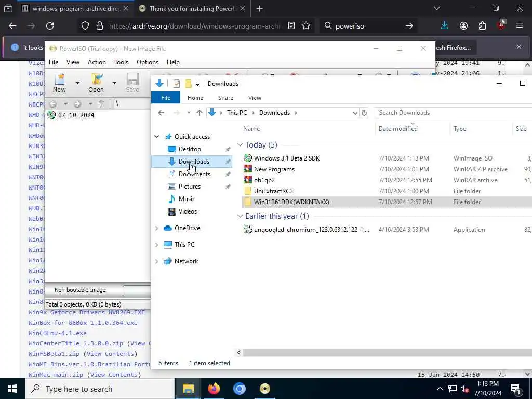Select Windows 3.1 Beta 2 SDK file icon

point(248,158)
